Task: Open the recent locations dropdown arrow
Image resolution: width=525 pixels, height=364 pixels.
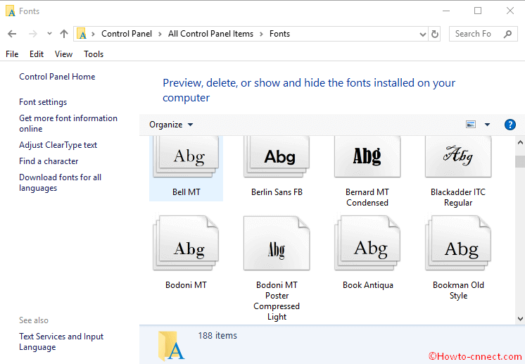Action: coord(50,33)
